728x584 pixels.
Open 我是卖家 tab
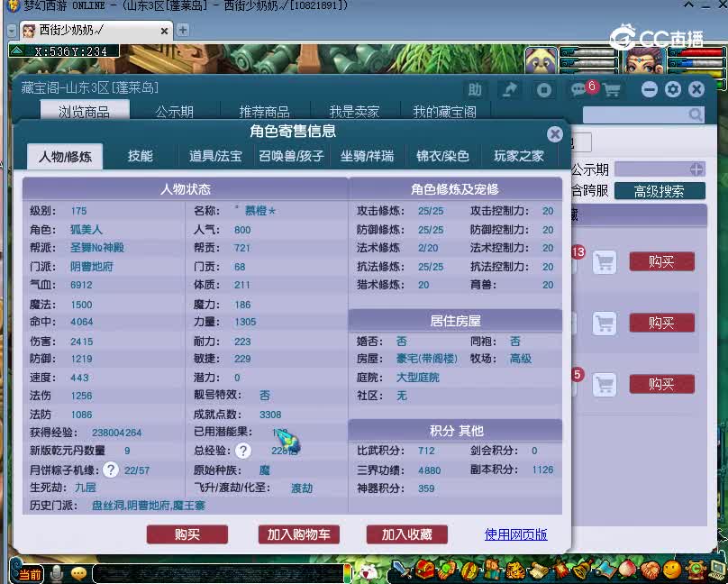tap(354, 112)
